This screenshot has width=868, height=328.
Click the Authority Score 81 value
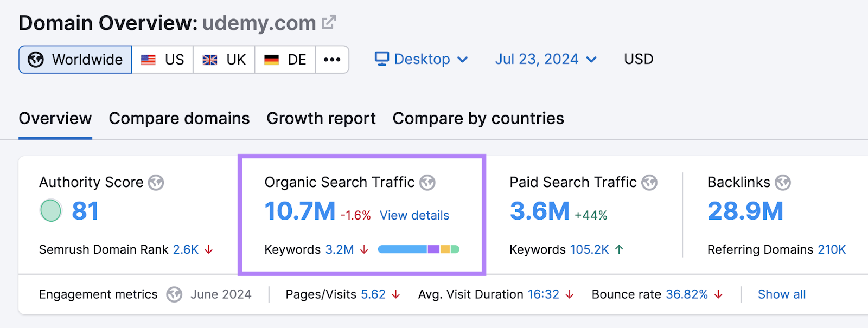tap(85, 211)
